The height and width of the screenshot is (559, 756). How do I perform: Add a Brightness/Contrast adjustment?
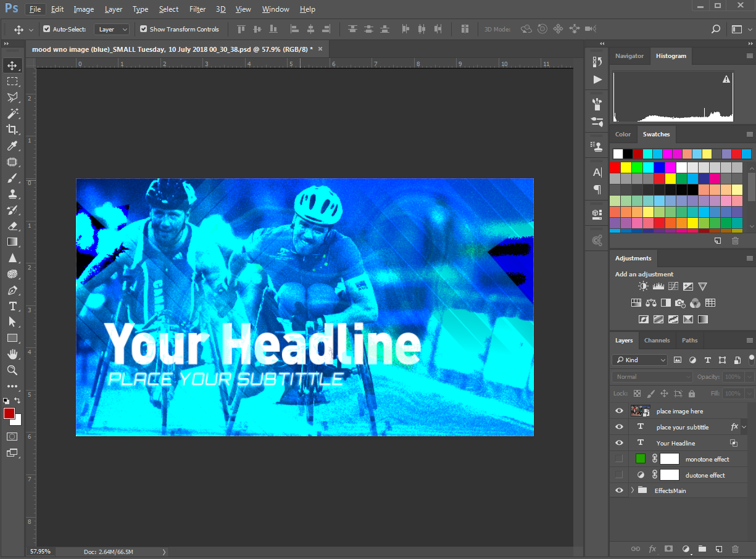[644, 286]
